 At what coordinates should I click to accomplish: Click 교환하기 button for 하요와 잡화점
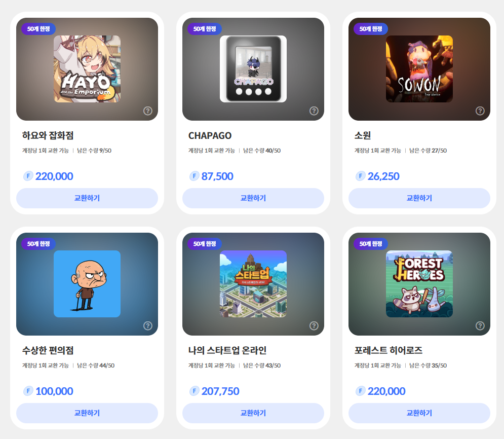point(87,198)
